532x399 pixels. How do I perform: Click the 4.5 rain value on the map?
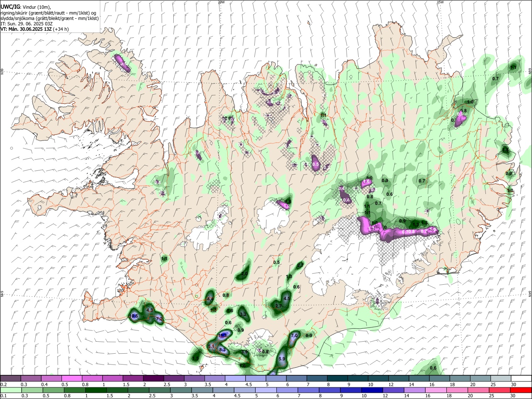(287, 298)
